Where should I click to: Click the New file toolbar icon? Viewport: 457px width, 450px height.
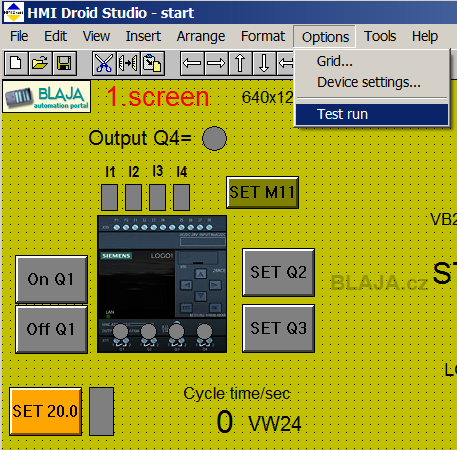tap(16, 63)
